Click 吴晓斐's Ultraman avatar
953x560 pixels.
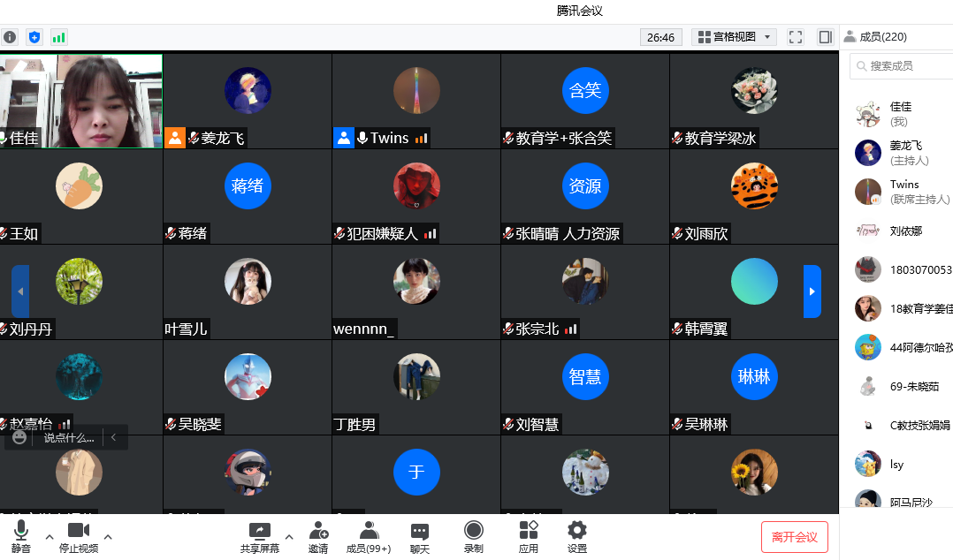tap(248, 376)
